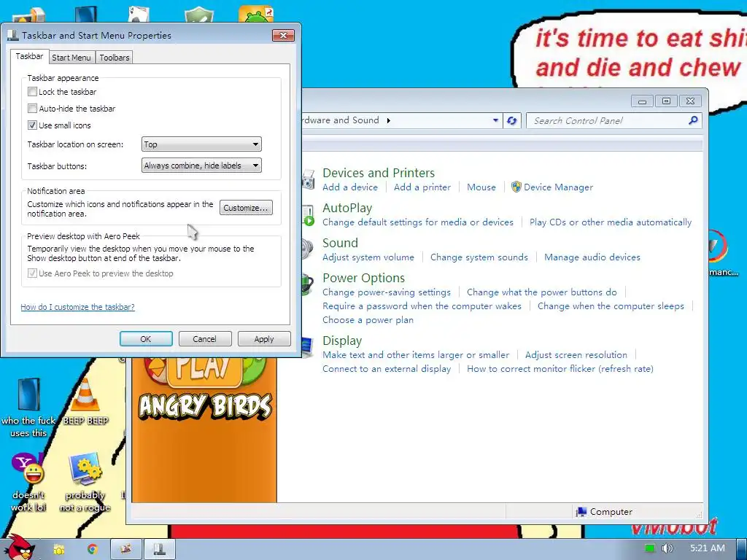Open the green shield desktop icon
This screenshot has width=747, height=560.
pyautogui.click(x=198, y=13)
